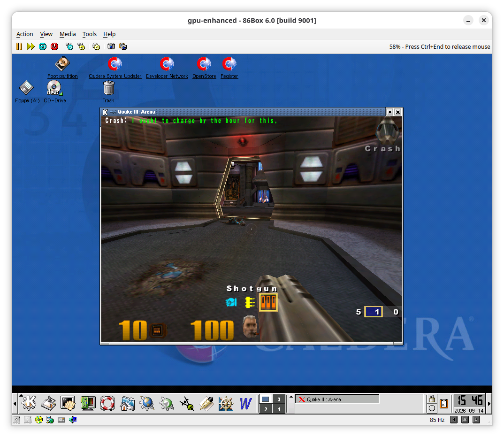
Task: Expand the taskbar list with the up arrow
Action: coord(291,397)
